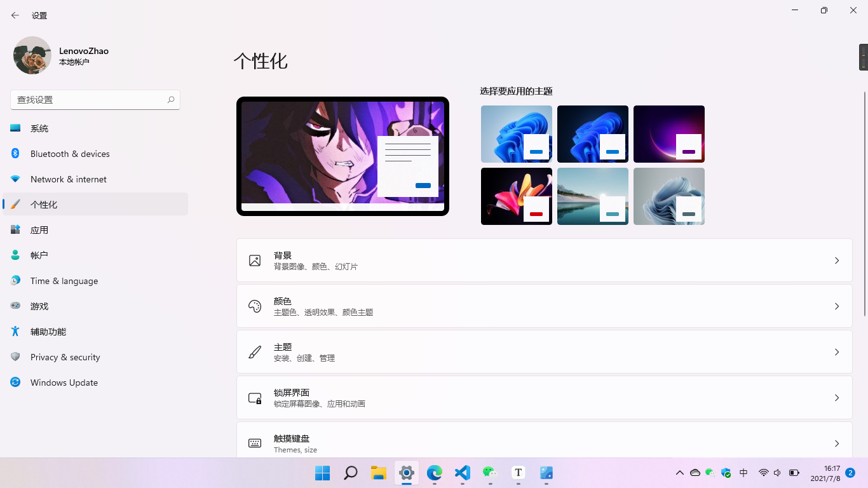Apply the lake landscape theme
868x488 pixels.
tap(593, 196)
